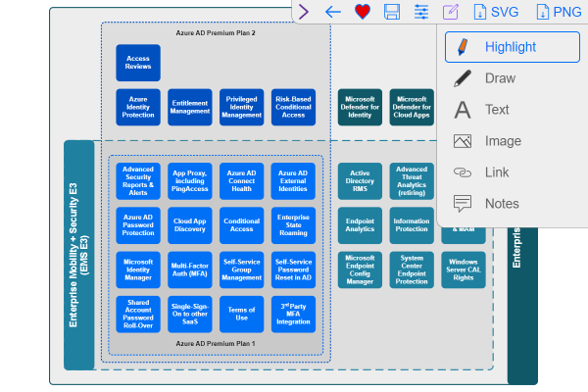The width and height of the screenshot is (588, 392).
Task: Select the Terms of Use tile
Action: [x=241, y=315]
